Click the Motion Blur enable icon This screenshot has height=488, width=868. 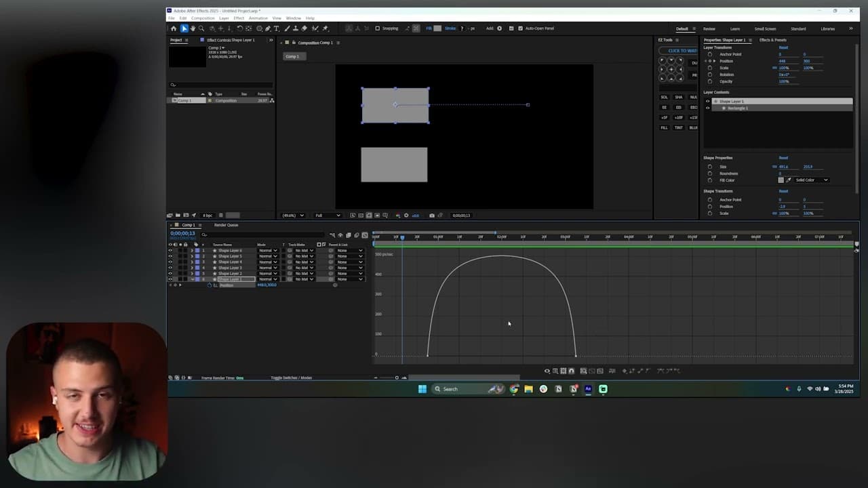(355, 235)
